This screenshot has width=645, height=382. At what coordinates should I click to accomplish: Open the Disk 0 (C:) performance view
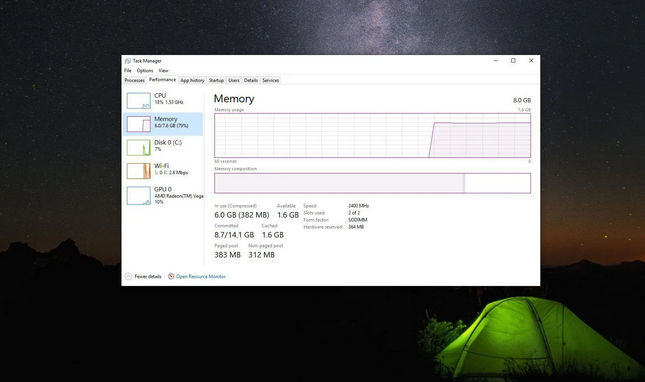(x=163, y=147)
